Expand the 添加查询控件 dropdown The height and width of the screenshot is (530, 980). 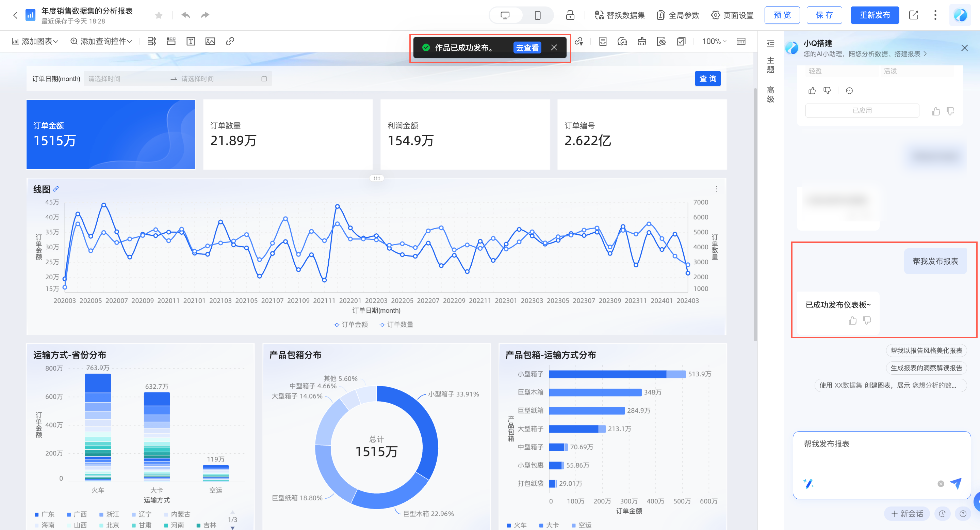pyautogui.click(x=101, y=41)
